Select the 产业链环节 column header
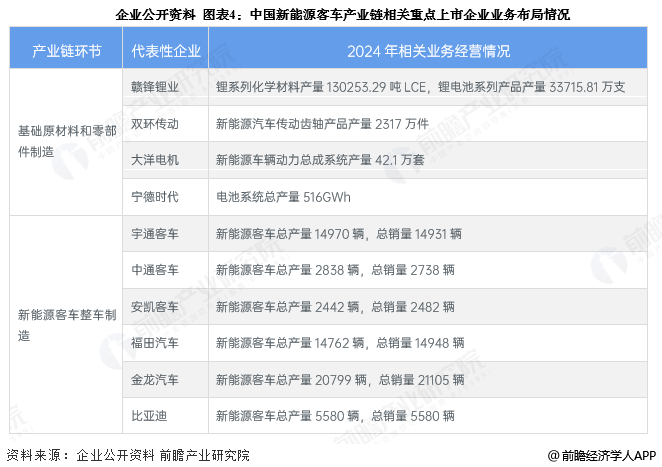Screen dimensions: 662x467 (66, 49)
